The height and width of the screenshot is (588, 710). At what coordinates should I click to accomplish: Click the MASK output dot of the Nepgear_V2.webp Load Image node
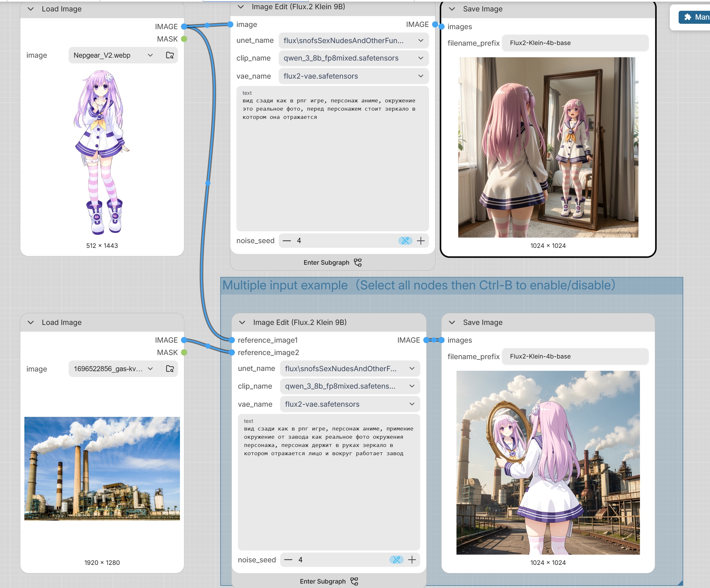184,39
